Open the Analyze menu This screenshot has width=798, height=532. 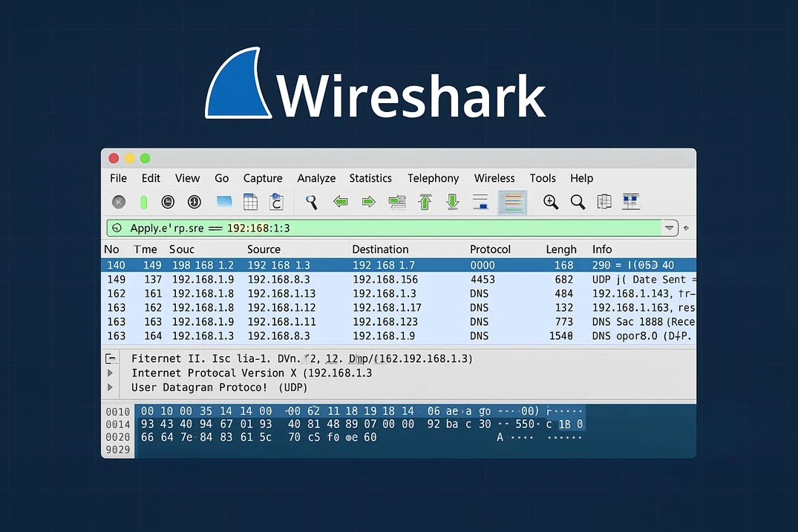click(316, 178)
